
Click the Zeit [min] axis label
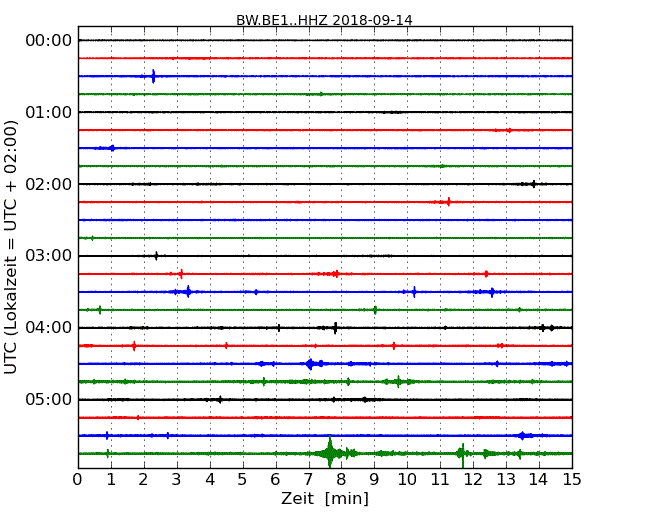pyautogui.click(x=325, y=498)
